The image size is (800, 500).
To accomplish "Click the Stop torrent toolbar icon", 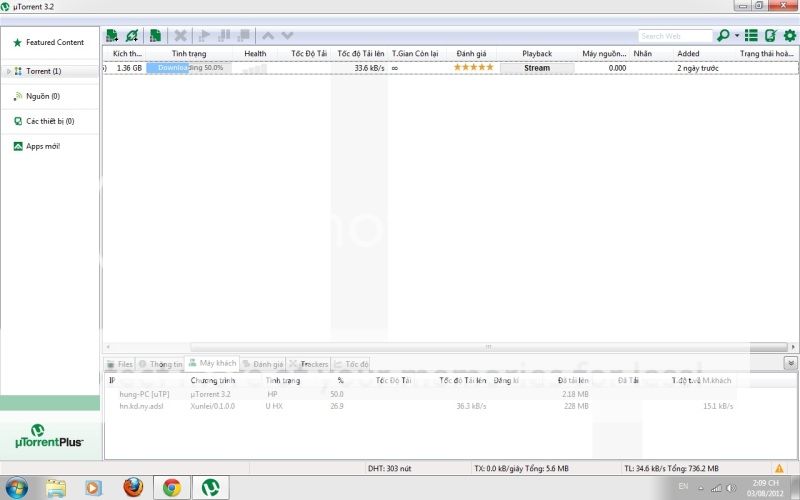I will (x=244, y=36).
